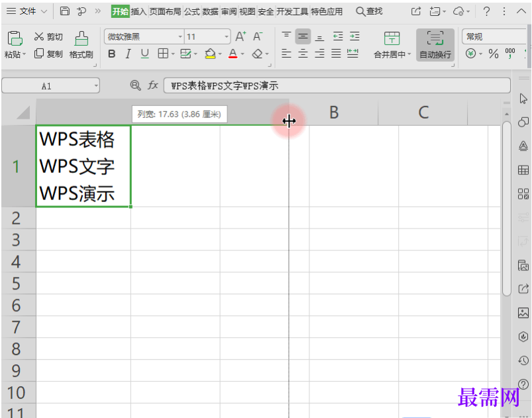The image size is (532, 418).
Task: Click the increase indent icon
Action: (x=354, y=36)
